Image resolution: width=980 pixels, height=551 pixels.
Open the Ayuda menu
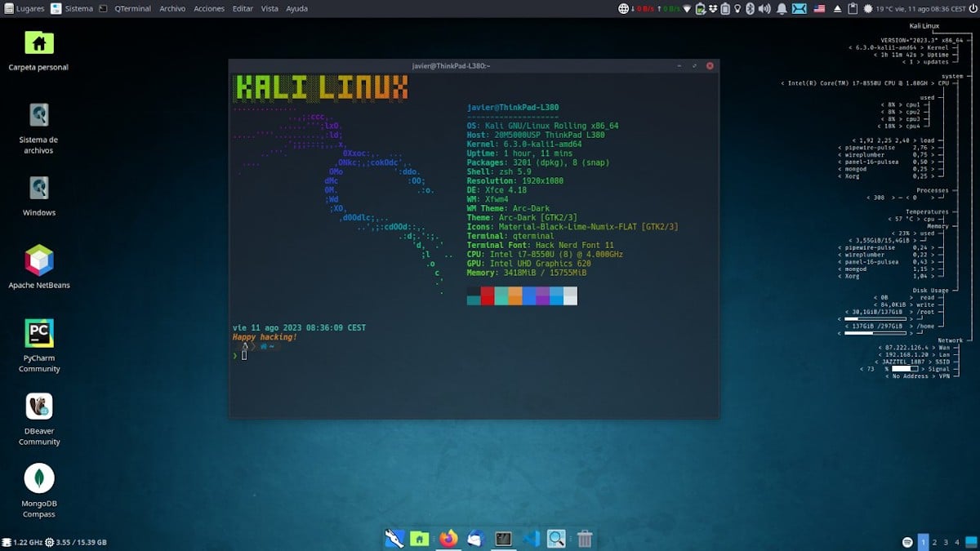tap(296, 8)
